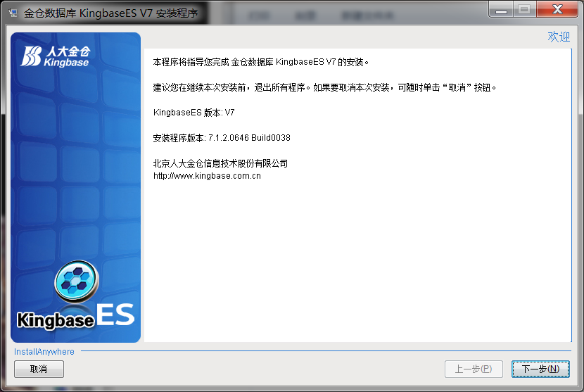
Task: Click the 'KingbaseES 版本: V7' line
Action: [193, 113]
